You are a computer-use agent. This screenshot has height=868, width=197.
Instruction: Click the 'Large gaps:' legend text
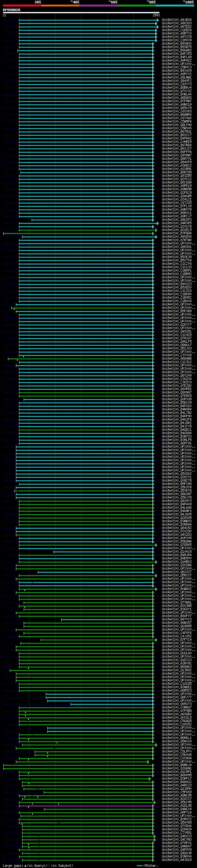[13, 866]
